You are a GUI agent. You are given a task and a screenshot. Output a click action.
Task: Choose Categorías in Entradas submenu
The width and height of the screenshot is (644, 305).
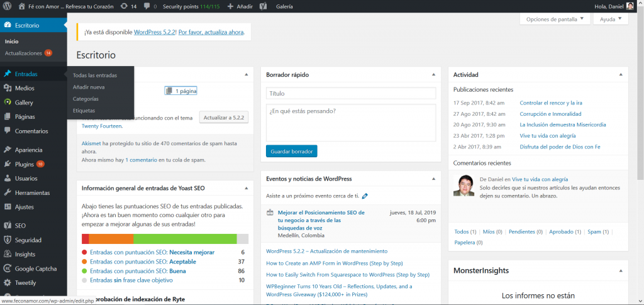pos(86,99)
